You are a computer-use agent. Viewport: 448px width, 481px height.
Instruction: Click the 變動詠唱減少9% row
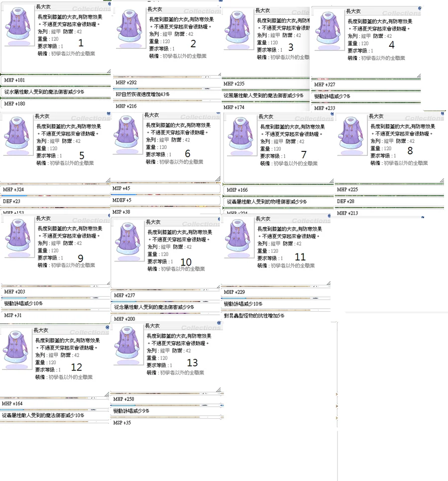click(x=167, y=411)
